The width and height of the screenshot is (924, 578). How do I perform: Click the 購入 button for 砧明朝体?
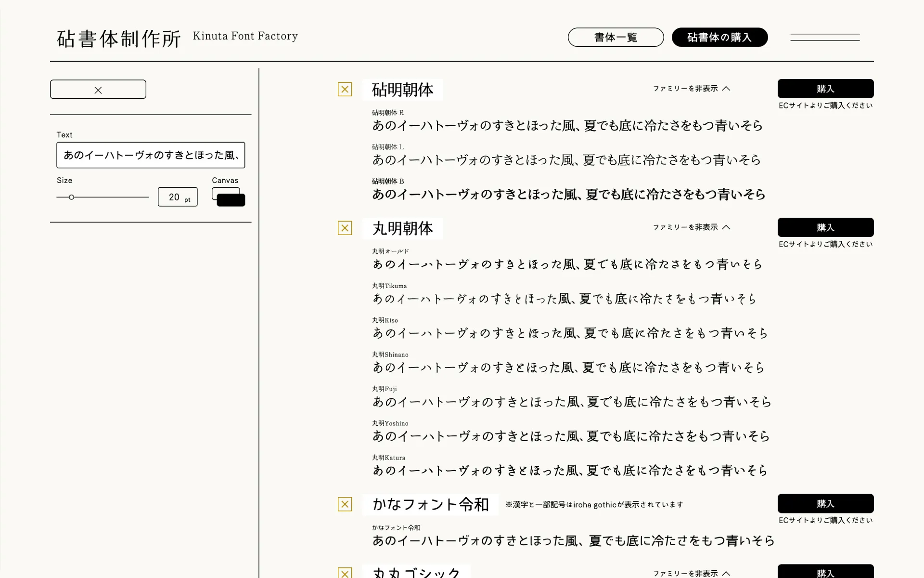point(825,89)
